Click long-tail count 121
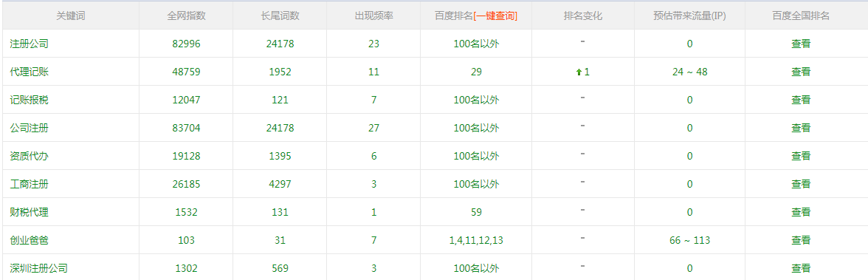868x280 pixels. (280, 100)
